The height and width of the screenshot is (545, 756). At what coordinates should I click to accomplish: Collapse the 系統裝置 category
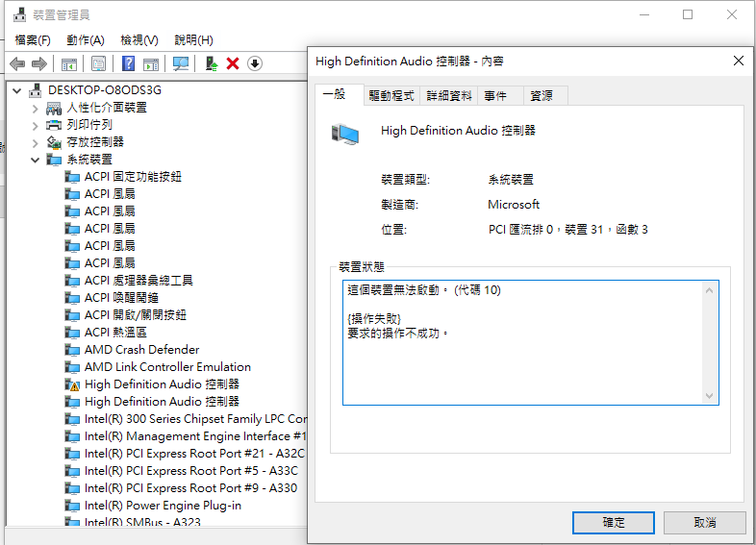pos(35,160)
